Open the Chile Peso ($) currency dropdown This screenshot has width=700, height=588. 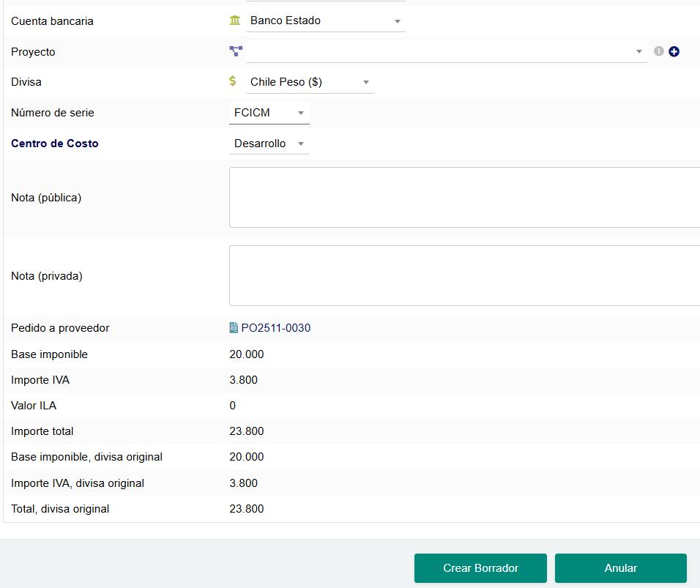coord(310,82)
